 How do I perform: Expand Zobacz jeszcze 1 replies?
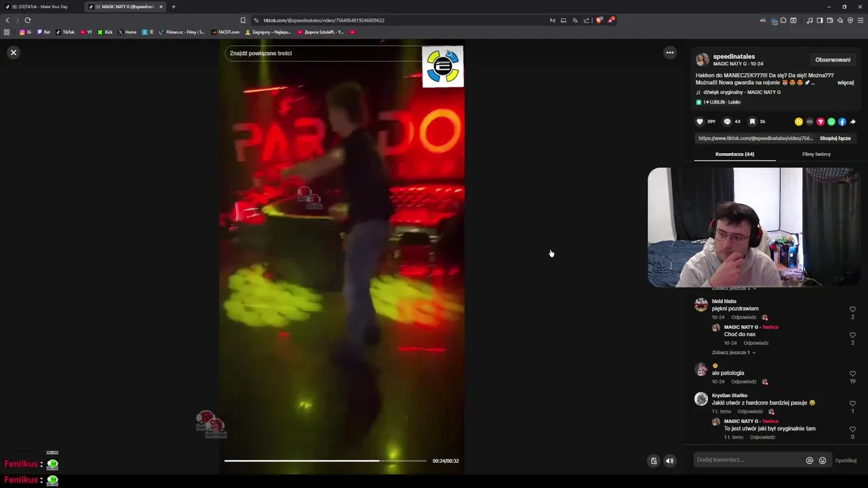click(x=734, y=352)
